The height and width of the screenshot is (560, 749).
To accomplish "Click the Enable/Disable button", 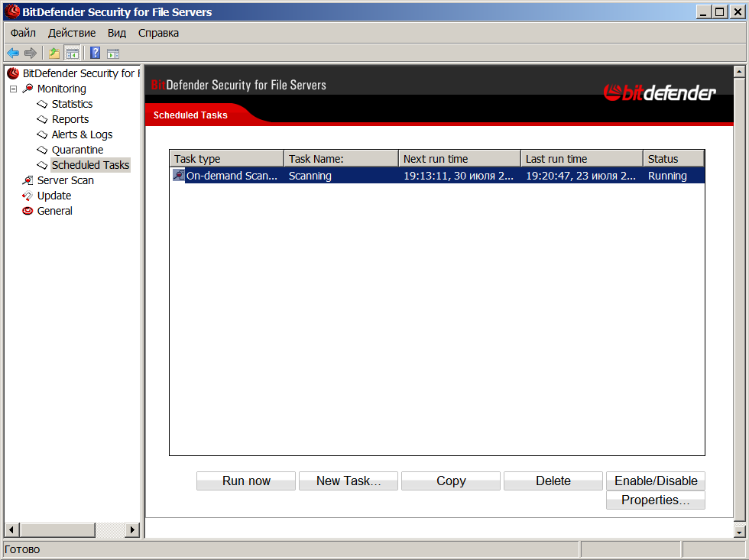I will click(x=656, y=481).
